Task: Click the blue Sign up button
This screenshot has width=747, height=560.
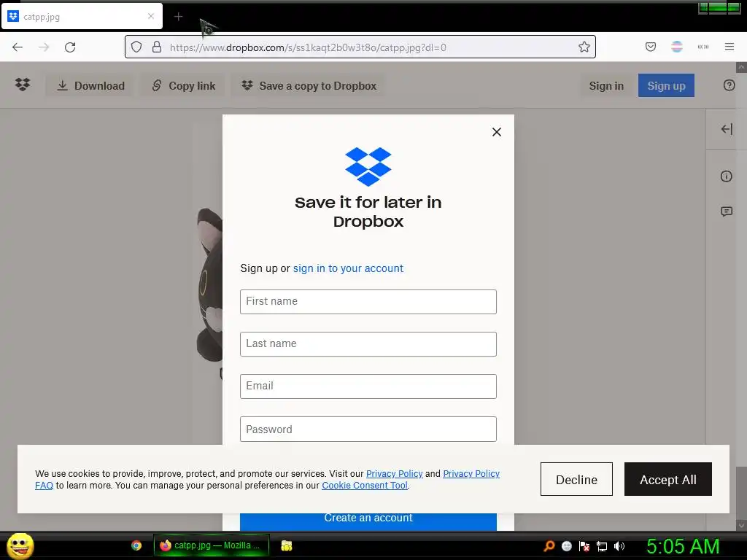Action: 666,86
